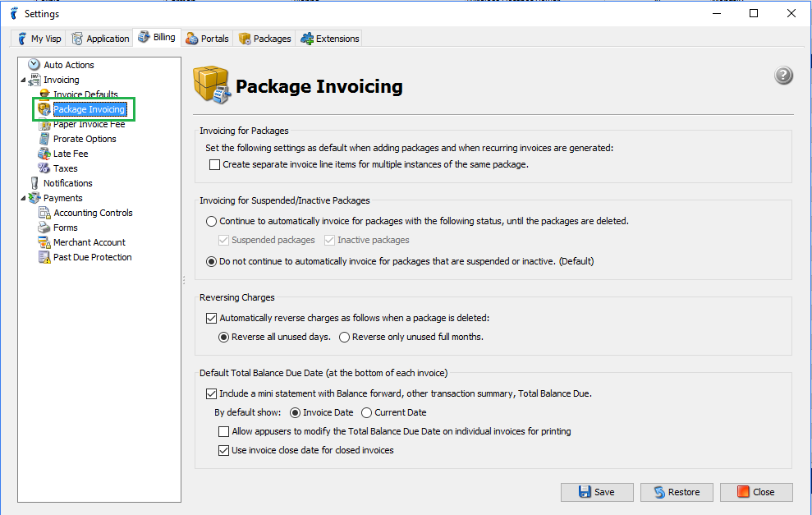The width and height of the screenshot is (812, 515).
Task: Open the Prorate Options calculator icon
Action: click(x=44, y=138)
